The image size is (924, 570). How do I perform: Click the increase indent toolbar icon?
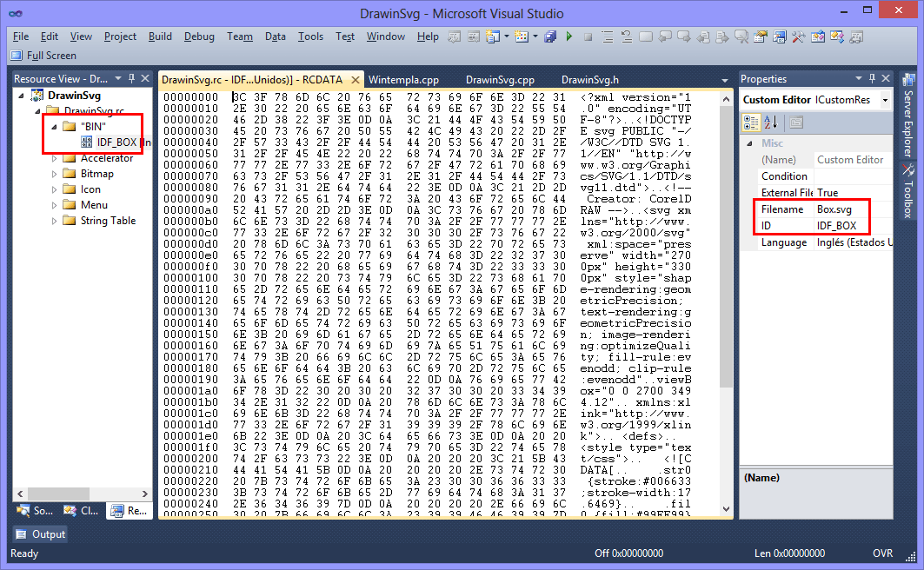point(608,37)
